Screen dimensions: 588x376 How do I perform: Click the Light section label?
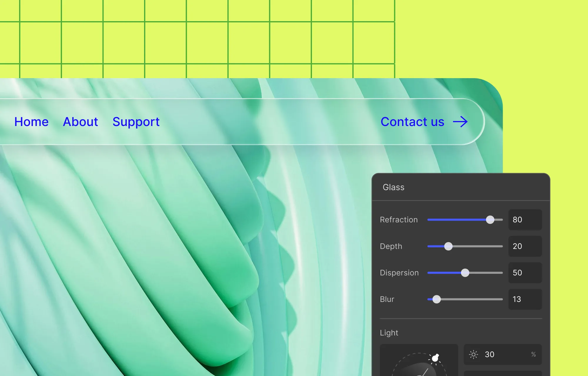389,333
